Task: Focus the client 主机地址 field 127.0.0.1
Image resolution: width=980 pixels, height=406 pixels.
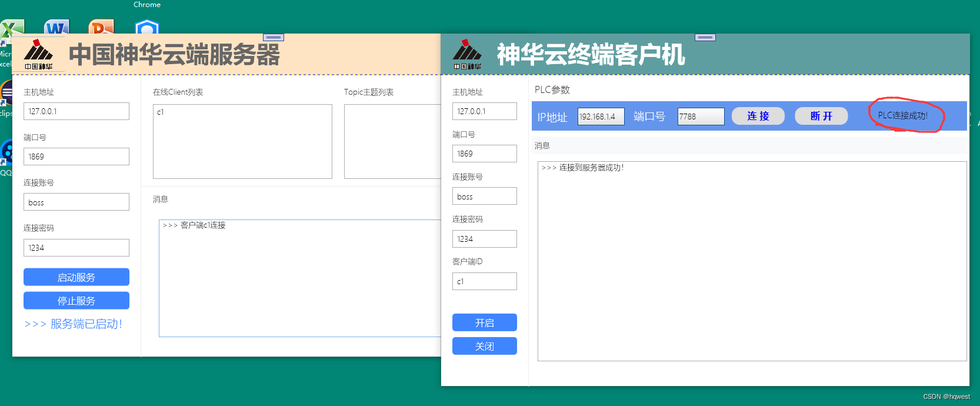Action: click(485, 111)
